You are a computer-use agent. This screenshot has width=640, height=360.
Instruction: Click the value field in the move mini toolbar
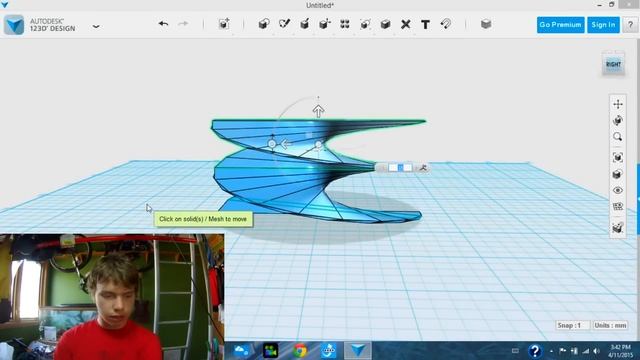click(400, 168)
